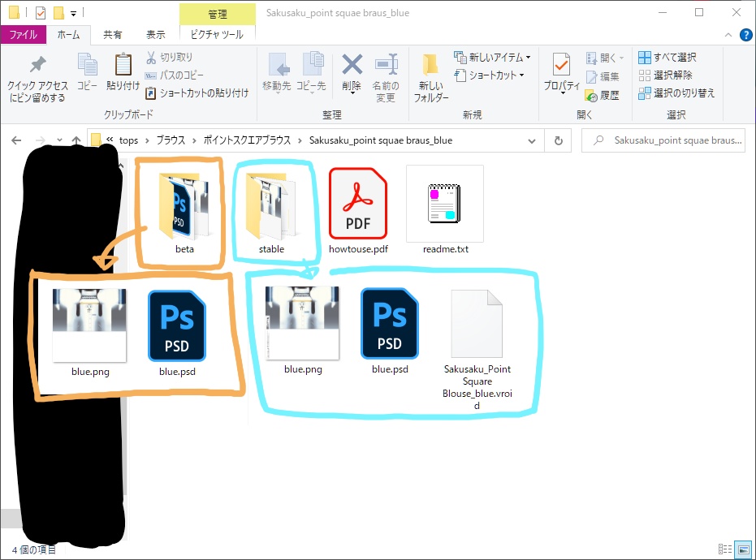Image resolution: width=756 pixels, height=560 pixels.
Task: Click the refresh button beside address bar
Action: coord(559,140)
